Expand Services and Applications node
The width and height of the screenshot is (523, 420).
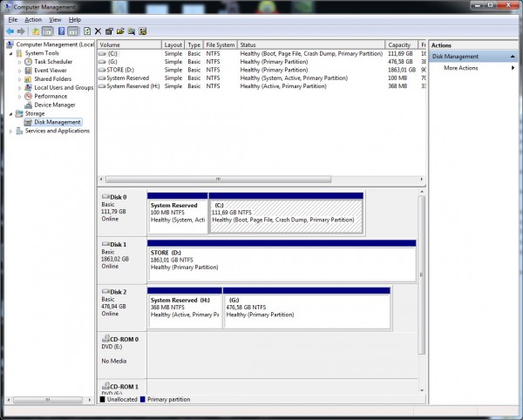tap(10, 132)
